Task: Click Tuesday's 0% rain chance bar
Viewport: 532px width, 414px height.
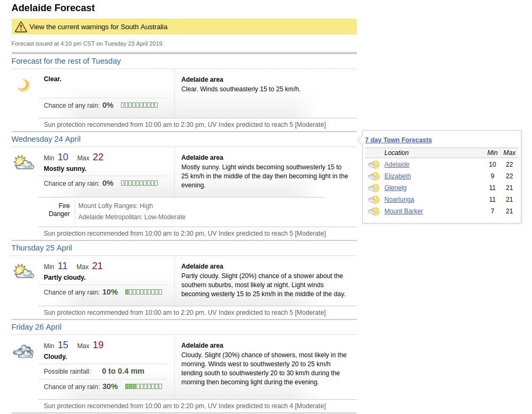Action: [140, 105]
